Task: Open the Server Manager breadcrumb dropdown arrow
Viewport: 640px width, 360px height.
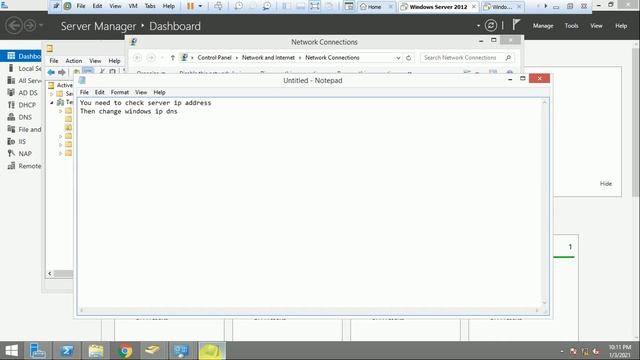Action: (478, 26)
